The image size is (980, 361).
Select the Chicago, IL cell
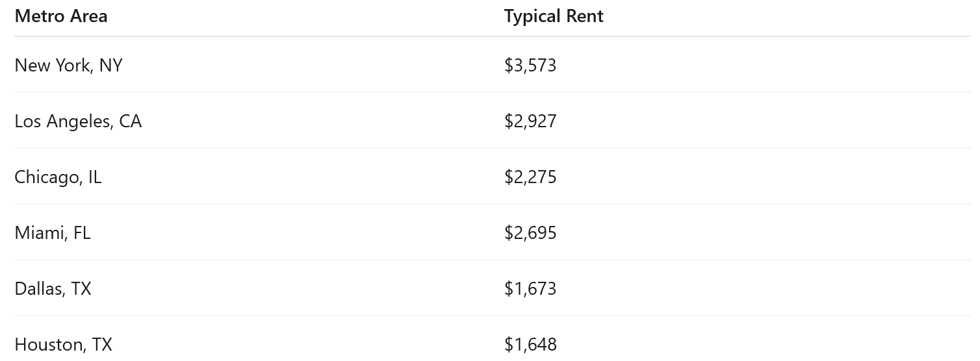pyautogui.click(x=58, y=177)
